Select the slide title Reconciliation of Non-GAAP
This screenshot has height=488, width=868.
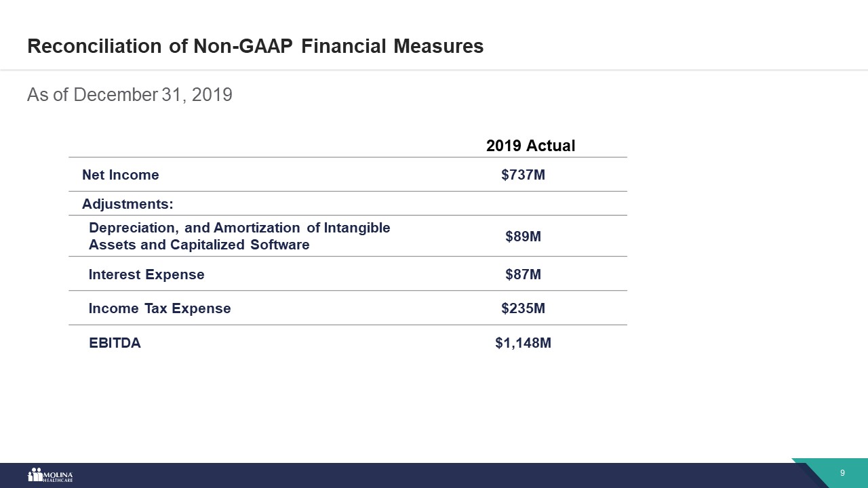coord(255,46)
